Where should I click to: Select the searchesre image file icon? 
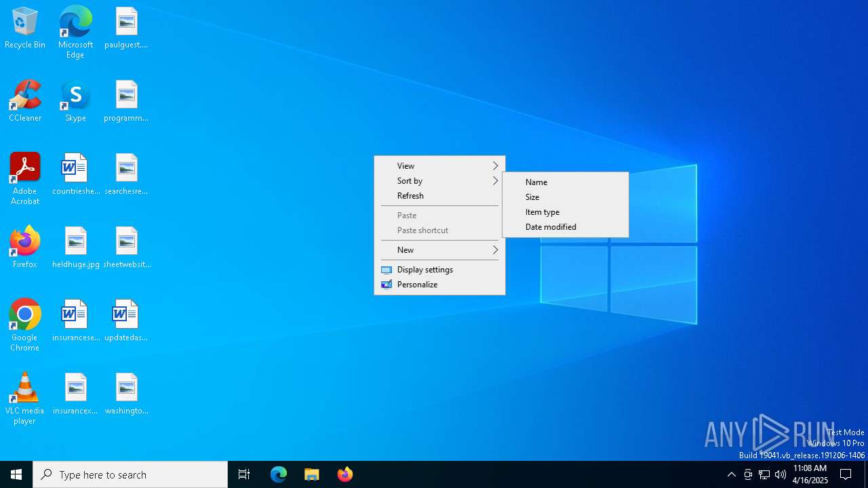(126, 174)
